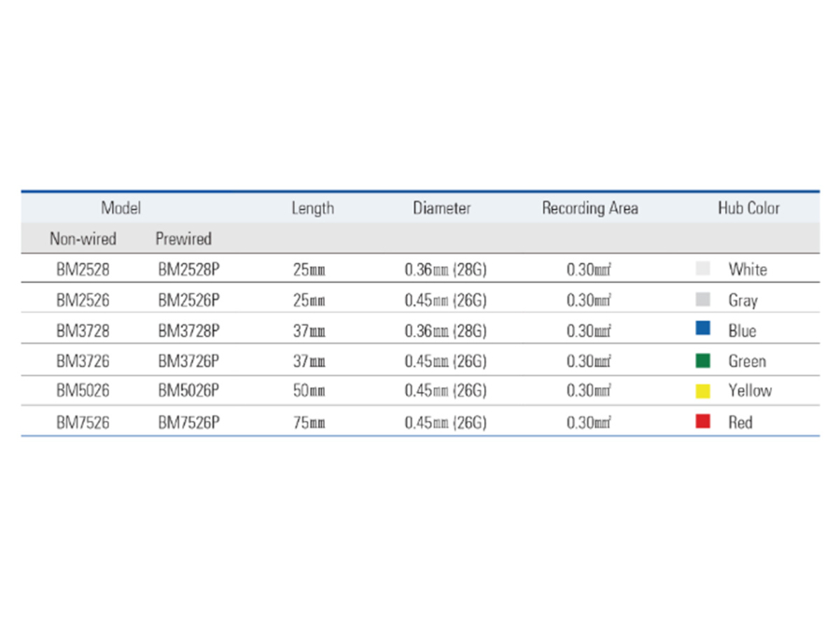Click the Green hub color swatch
Image resolution: width=840 pixels, height=630 pixels.
click(703, 360)
